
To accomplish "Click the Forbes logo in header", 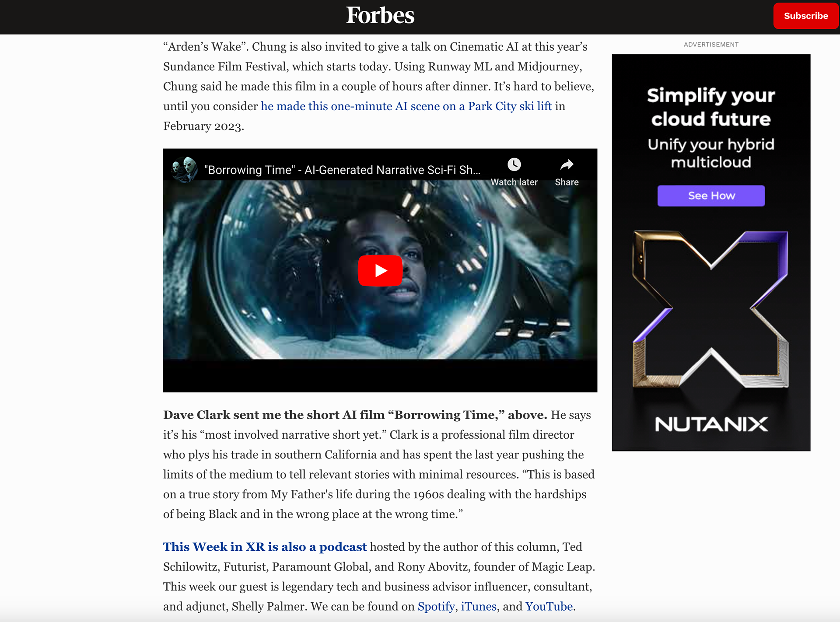I will [x=380, y=16].
